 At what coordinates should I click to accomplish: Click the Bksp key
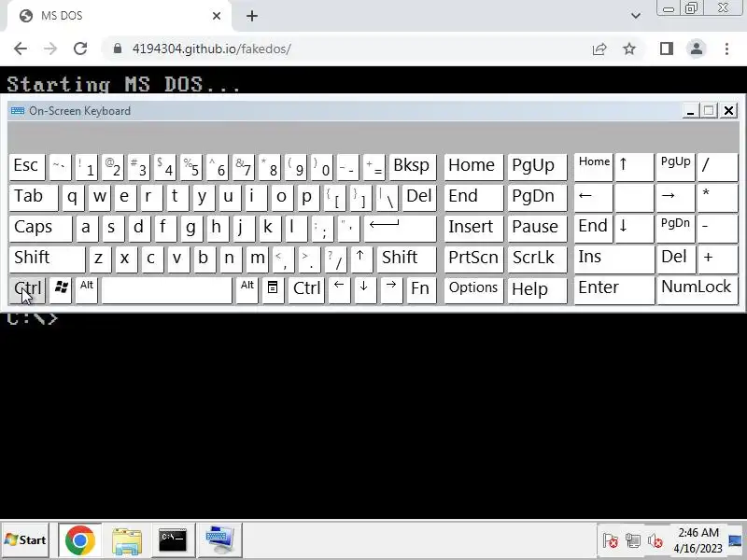click(413, 167)
